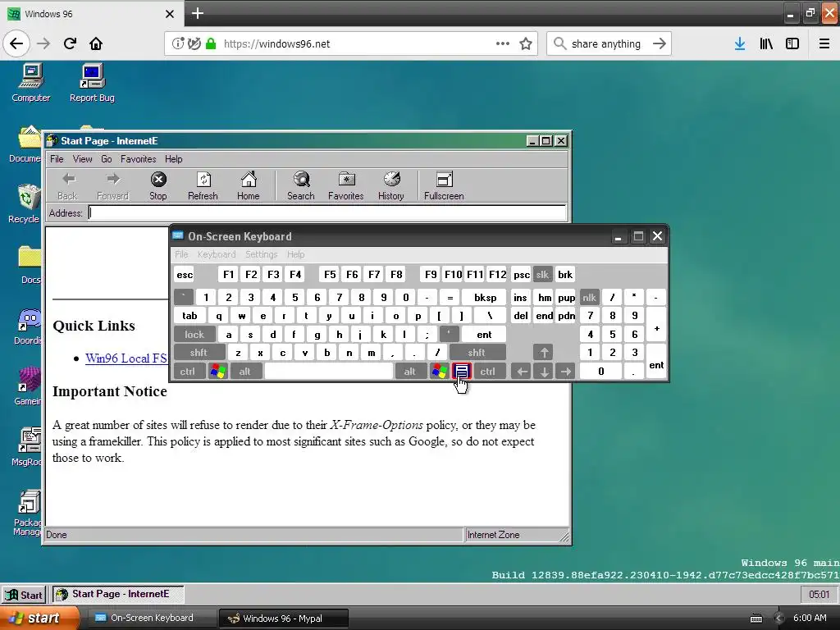
Task: Toggle the slk scroll lock key
Action: pos(543,274)
